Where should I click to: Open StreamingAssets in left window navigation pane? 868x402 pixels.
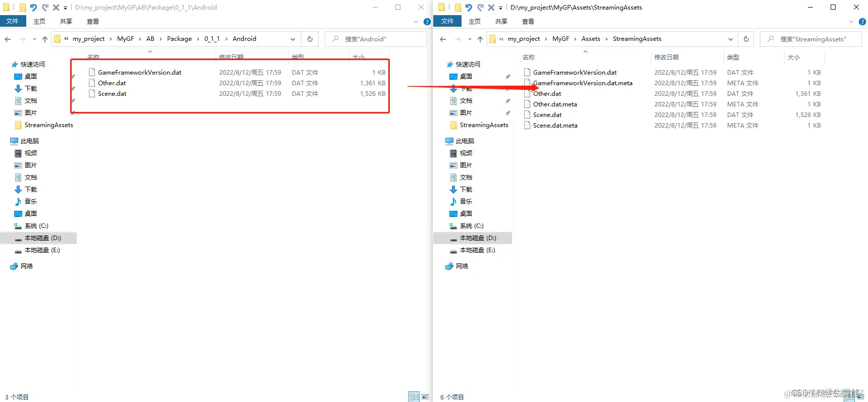(49, 125)
